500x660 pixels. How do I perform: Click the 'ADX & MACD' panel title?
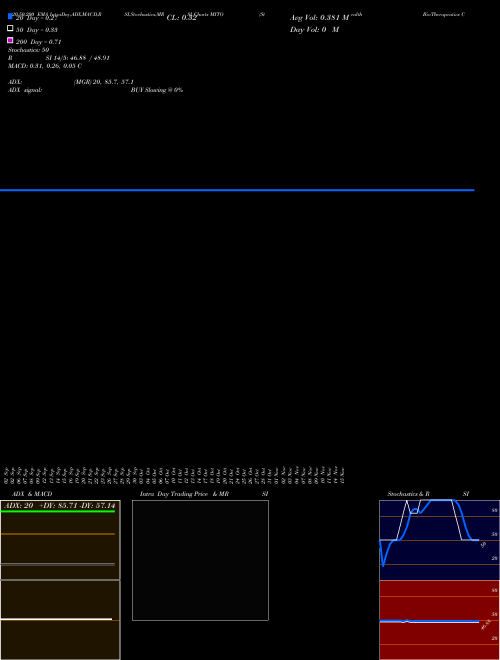32,494
